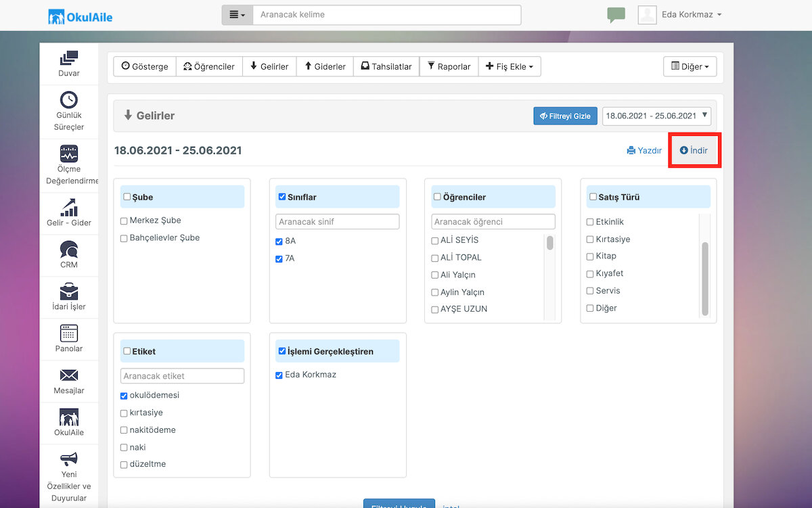Click the Satış Türü list scrollbar
This screenshot has width=812, height=508.
tap(705, 279)
